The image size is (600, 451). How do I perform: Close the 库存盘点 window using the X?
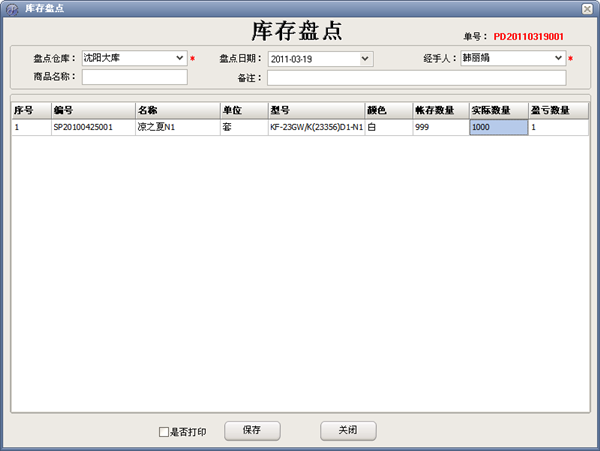pos(588,8)
